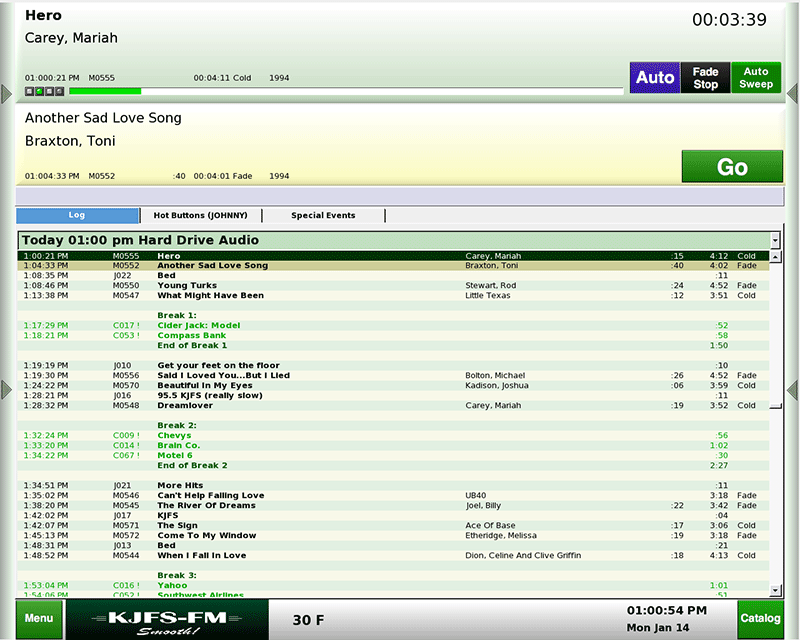This screenshot has width=800, height=640.
Task: Click the log scrollbar bottom arrow
Action: pos(775,592)
